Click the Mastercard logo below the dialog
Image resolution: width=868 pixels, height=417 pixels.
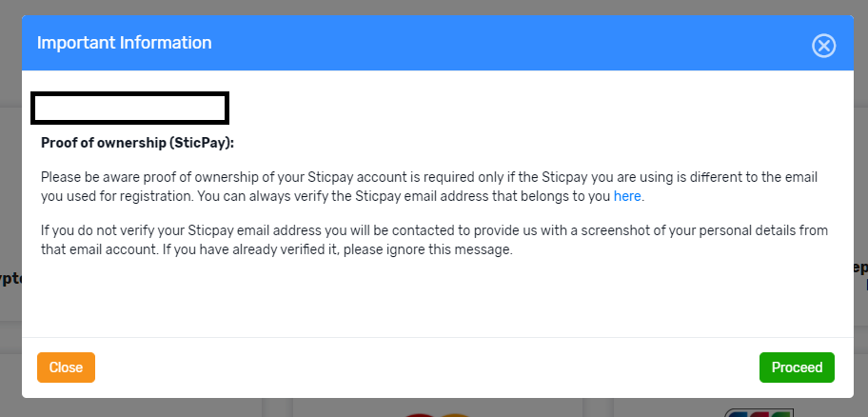[437, 415]
